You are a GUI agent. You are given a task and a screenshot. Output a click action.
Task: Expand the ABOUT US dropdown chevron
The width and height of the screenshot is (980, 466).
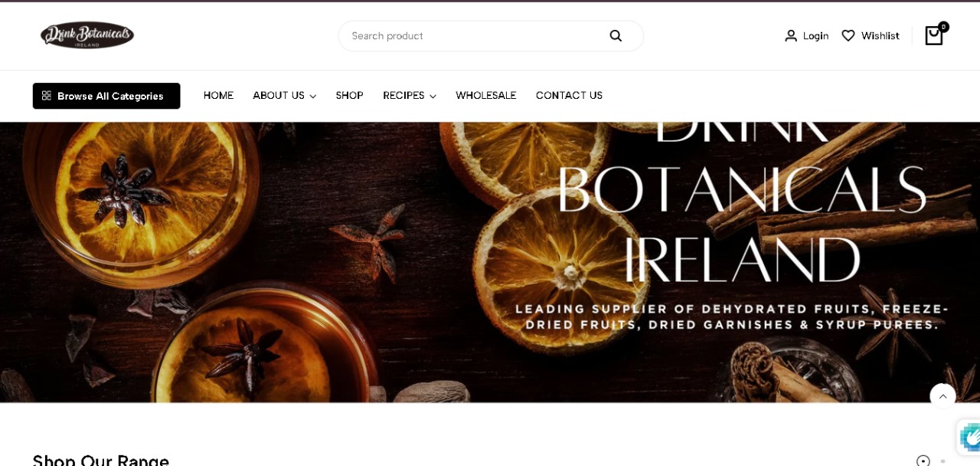pos(312,97)
